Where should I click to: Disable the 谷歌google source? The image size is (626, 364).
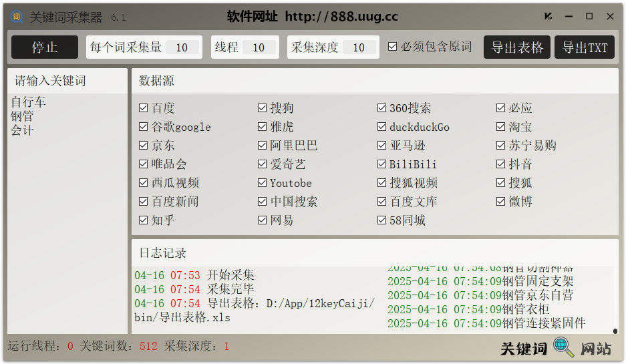click(x=144, y=126)
